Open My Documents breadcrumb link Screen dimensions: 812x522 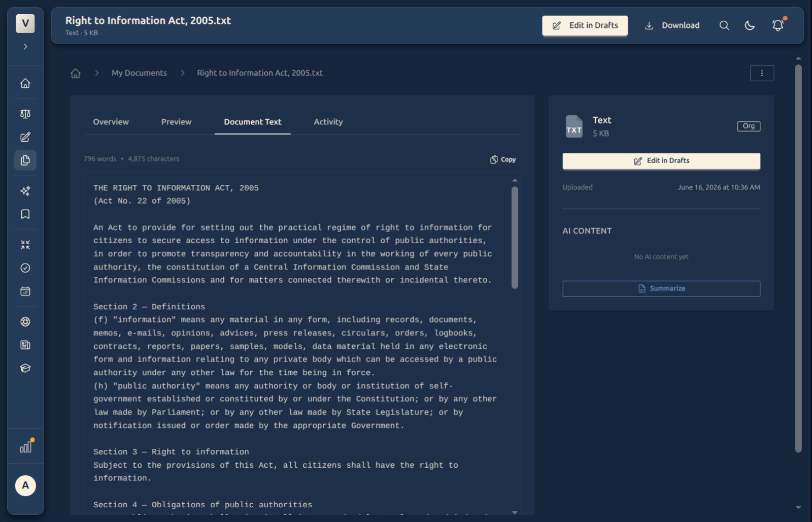tap(139, 73)
